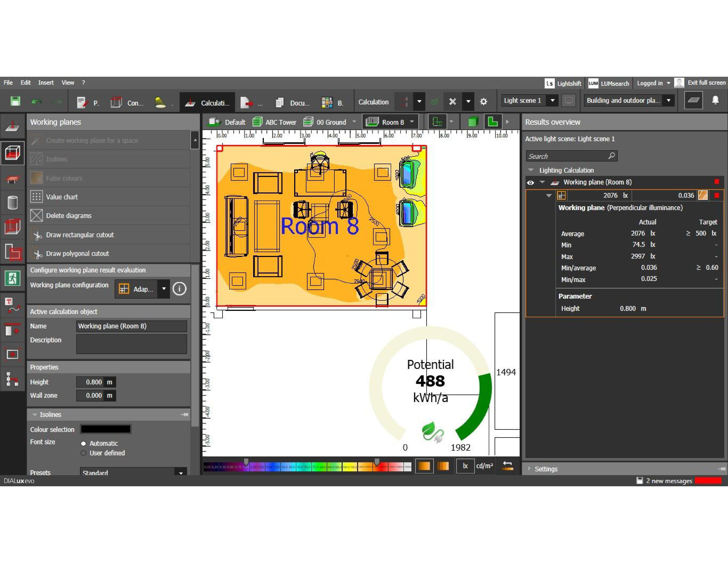Select Automatic font size radio button
This screenshot has width=728, height=563.
pos(83,444)
